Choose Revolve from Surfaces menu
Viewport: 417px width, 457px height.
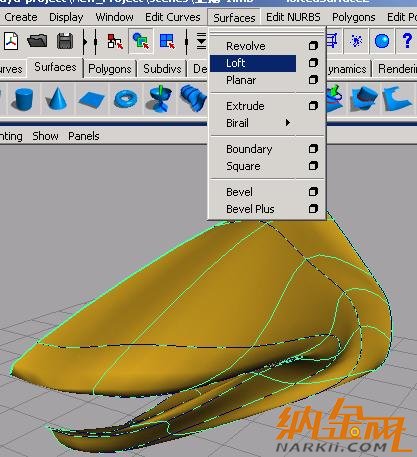pyautogui.click(x=246, y=46)
